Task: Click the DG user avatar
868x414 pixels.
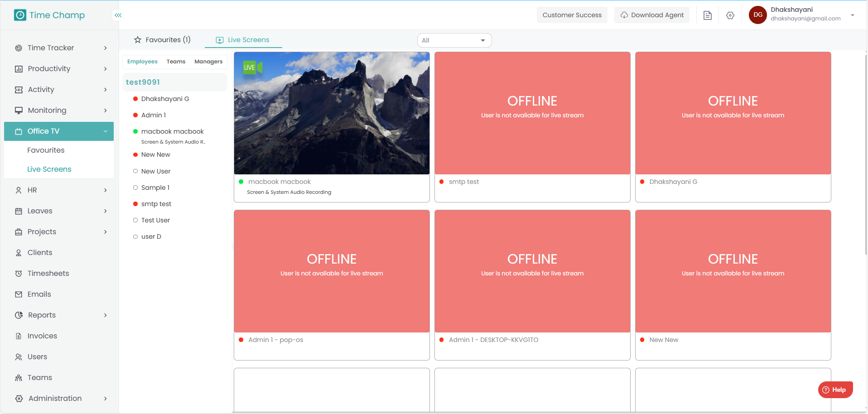Action: (x=758, y=15)
